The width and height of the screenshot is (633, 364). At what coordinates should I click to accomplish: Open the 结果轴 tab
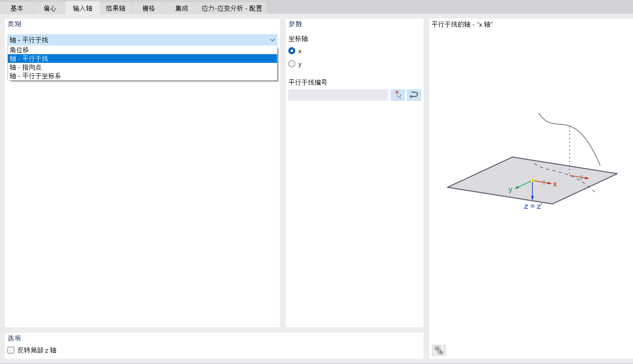115,7
